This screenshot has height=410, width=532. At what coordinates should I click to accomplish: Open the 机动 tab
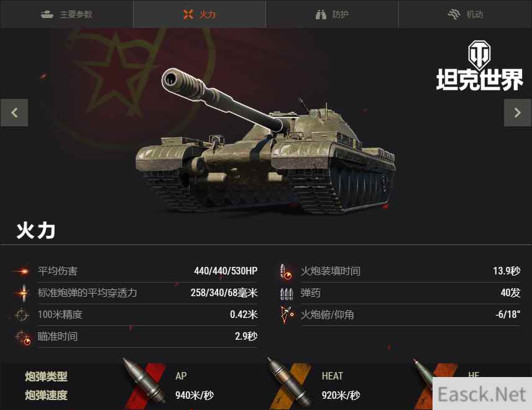click(x=465, y=14)
